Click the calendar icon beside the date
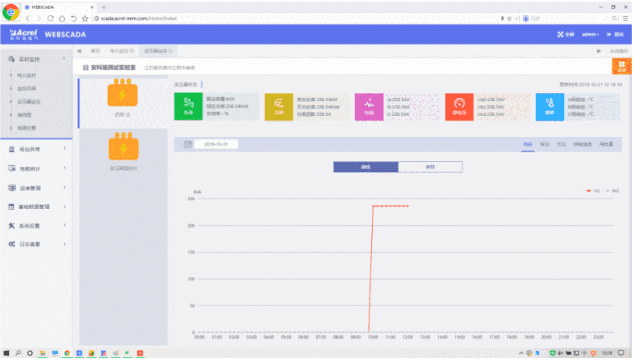The height and width of the screenshot is (364, 633). click(x=188, y=144)
